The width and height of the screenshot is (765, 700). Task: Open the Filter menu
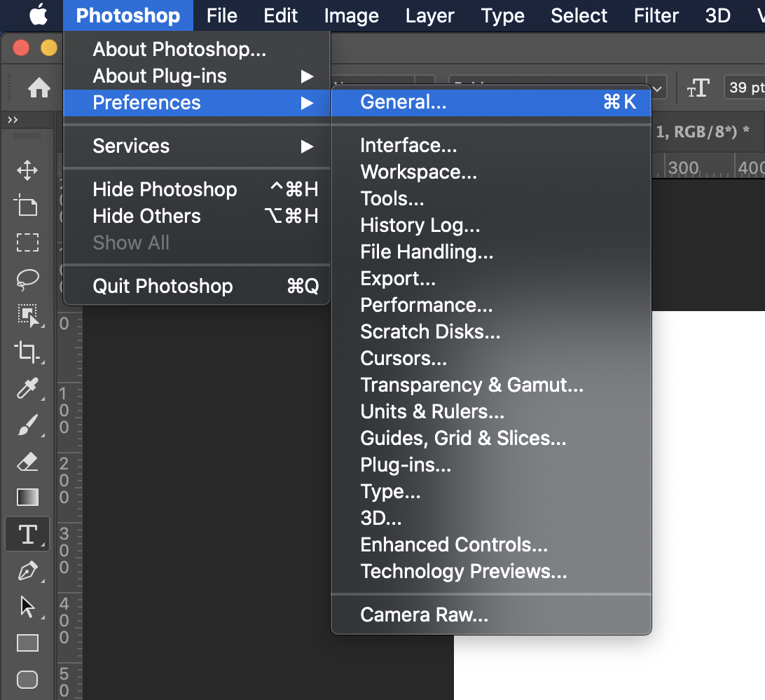656,15
